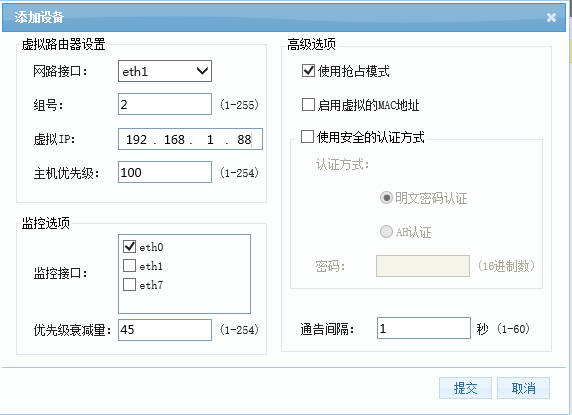The width and height of the screenshot is (572, 415).
Task: Cancel with the 取消 button
Action: tap(523, 388)
